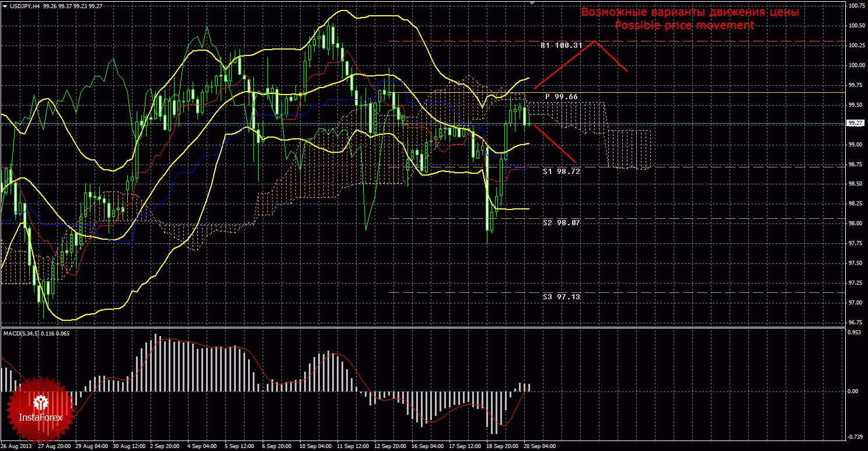Screen dimensions: 868x451
Task: Click the 0.953 MACD scale value
Action: pos(854,333)
